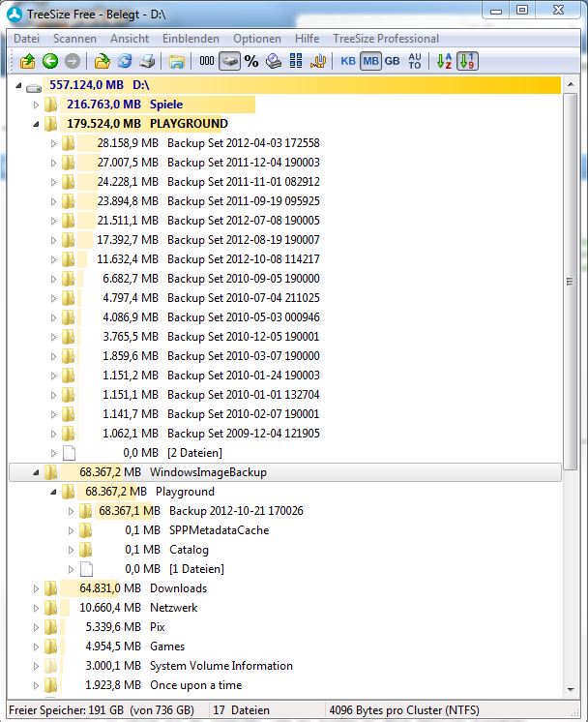The height and width of the screenshot is (722, 588).
Task: Click the green back arrow icon
Action: tap(50, 61)
